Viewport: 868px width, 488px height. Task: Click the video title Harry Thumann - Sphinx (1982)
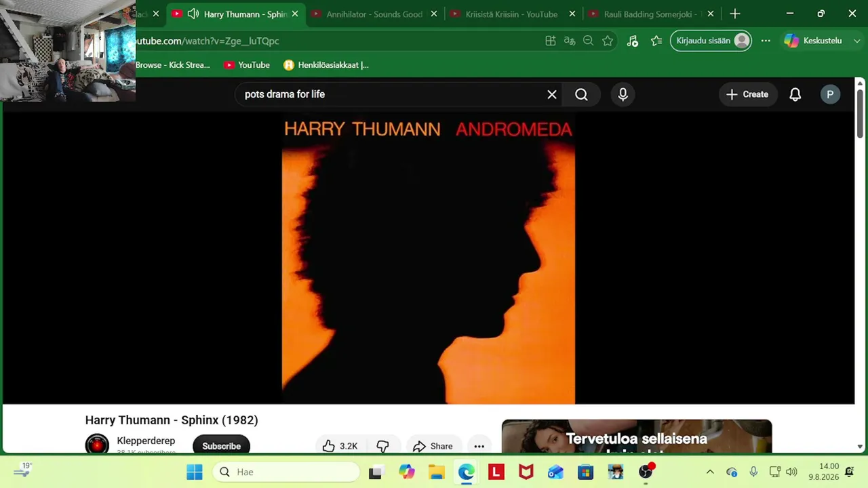pyautogui.click(x=172, y=420)
